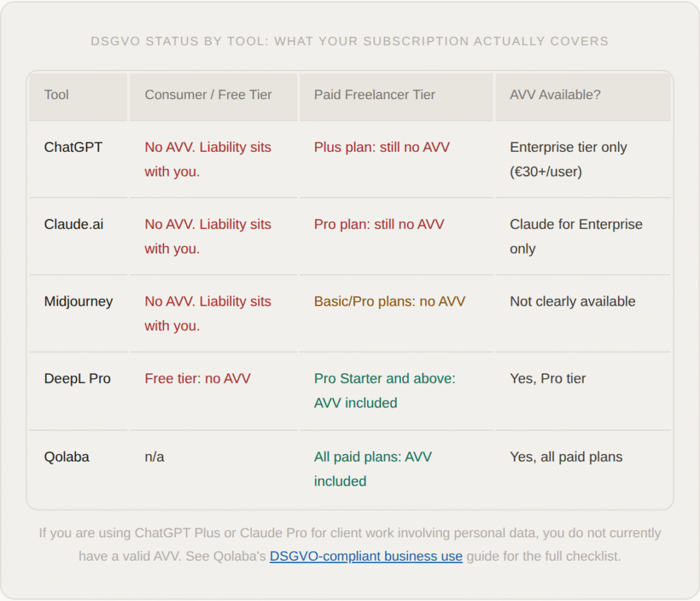The image size is (700, 601).
Task: Open the DSGVO-compliant business use link
Action: [366, 556]
